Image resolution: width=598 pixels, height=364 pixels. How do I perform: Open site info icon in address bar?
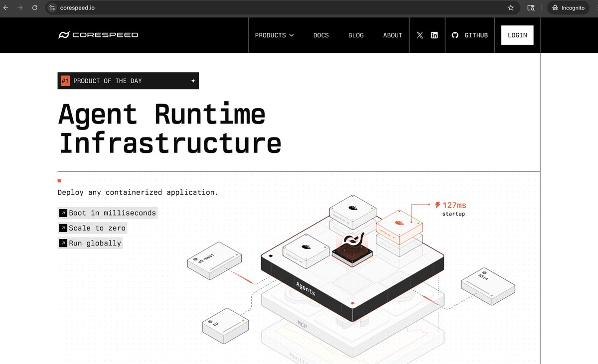click(52, 8)
